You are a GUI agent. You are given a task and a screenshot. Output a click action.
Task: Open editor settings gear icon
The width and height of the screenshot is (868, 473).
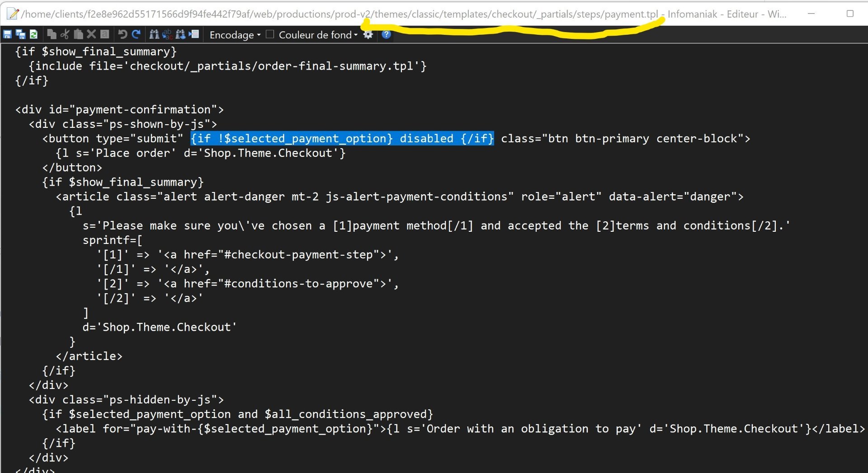pyautogui.click(x=368, y=34)
